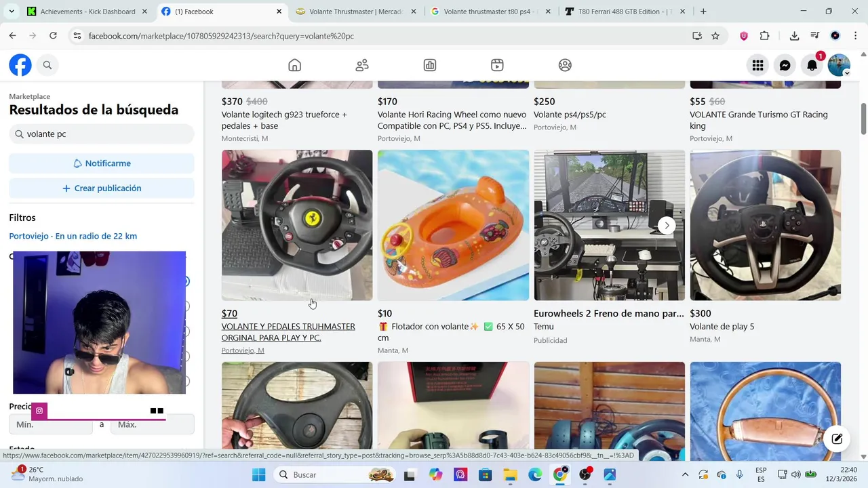This screenshot has width=868, height=488.
Task: Open Facebook search magnifier icon
Action: coord(47,65)
